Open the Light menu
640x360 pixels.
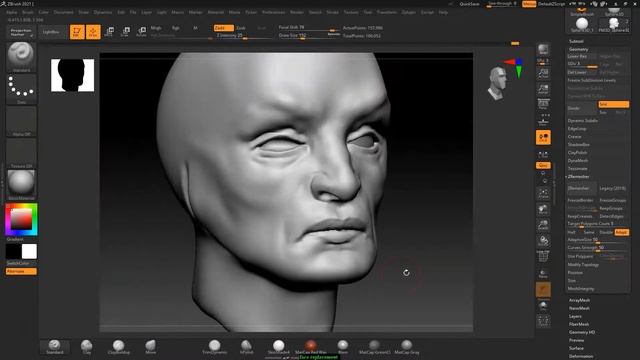coord(162,12)
